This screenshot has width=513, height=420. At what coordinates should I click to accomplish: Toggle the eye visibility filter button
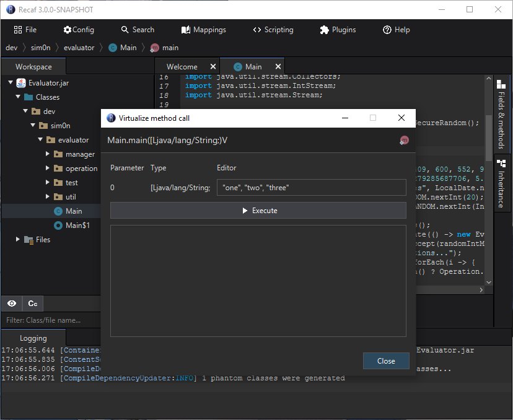pos(12,304)
